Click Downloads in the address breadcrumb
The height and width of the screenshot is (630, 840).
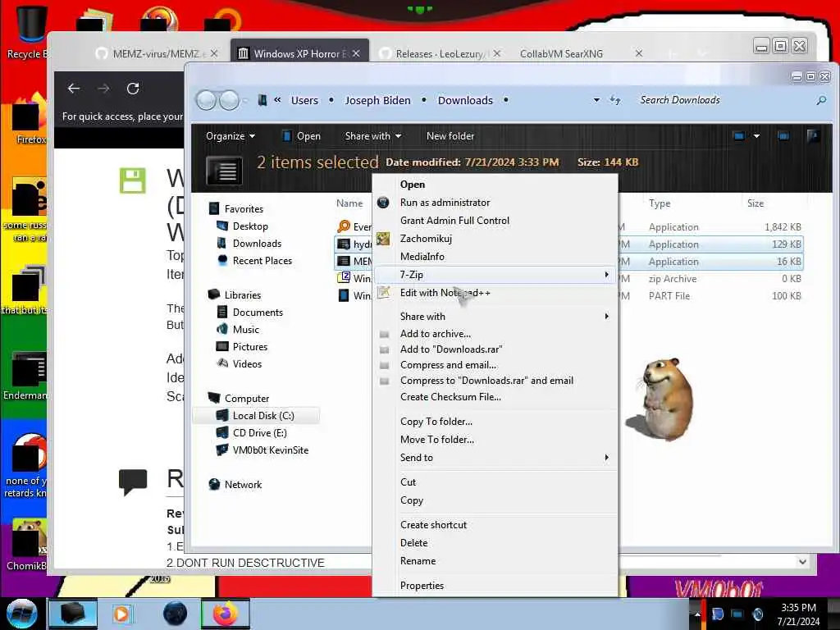465,100
